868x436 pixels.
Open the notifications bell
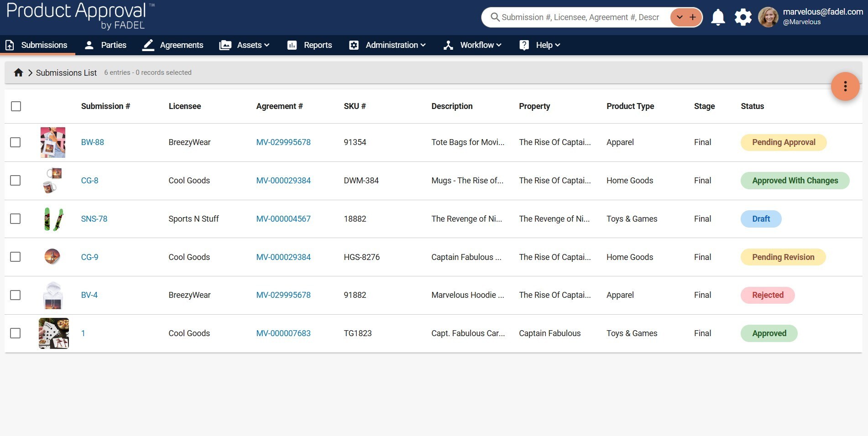(x=718, y=17)
